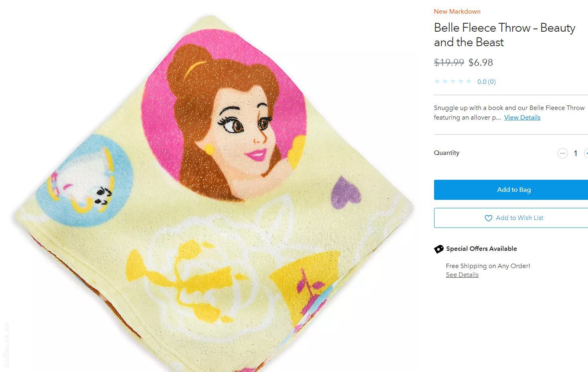This screenshot has width=588, height=372.
Task: Decrease quantity with the minus button
Action: coord(562,153)
